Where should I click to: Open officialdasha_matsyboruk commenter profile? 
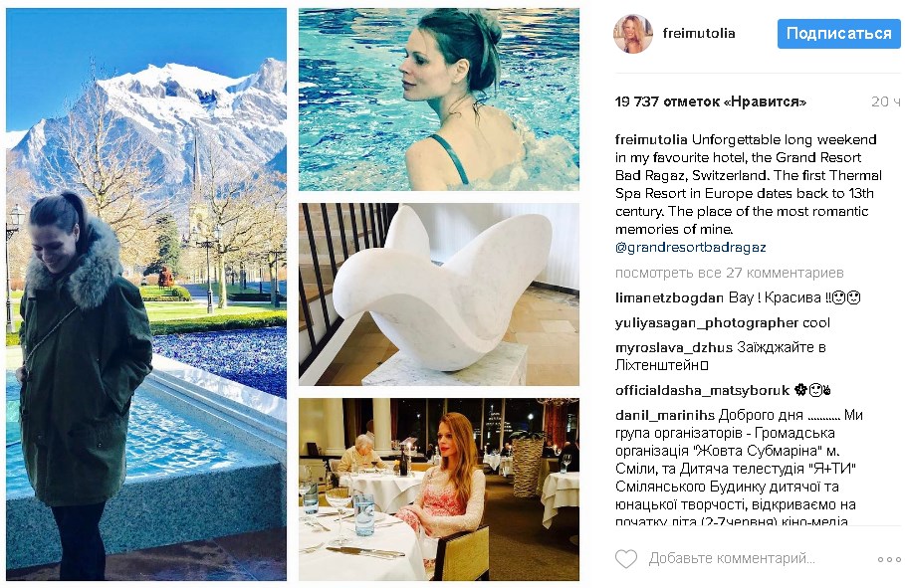(x=702, y=391)
